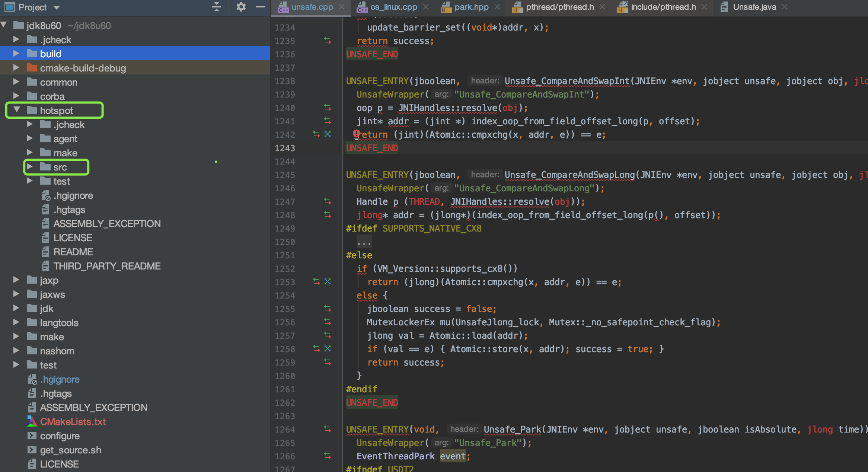
Task: Open the CMakeLists.txt file
Action: pyautogui.click(x=73, y=422)
